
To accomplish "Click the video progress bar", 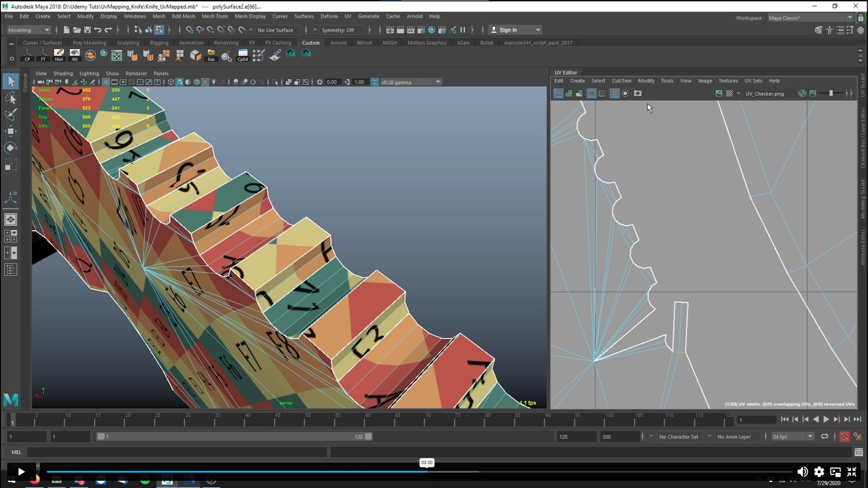I will [419, 472].
